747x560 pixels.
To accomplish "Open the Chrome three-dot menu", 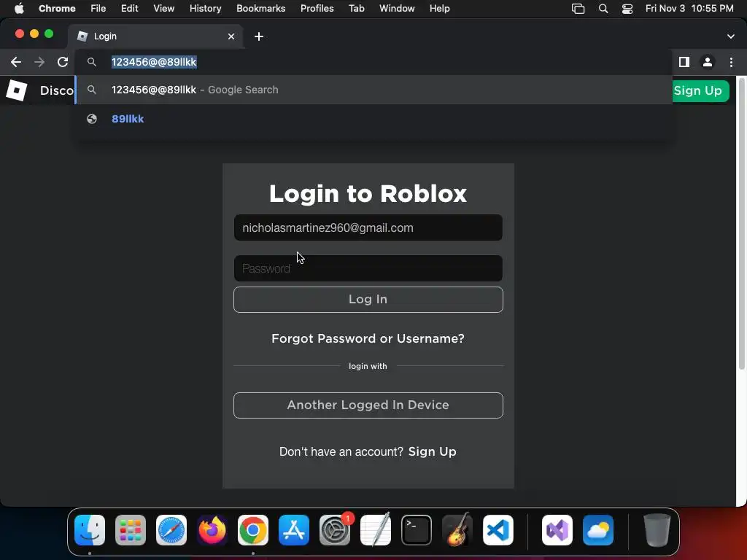I will [731, 62].
